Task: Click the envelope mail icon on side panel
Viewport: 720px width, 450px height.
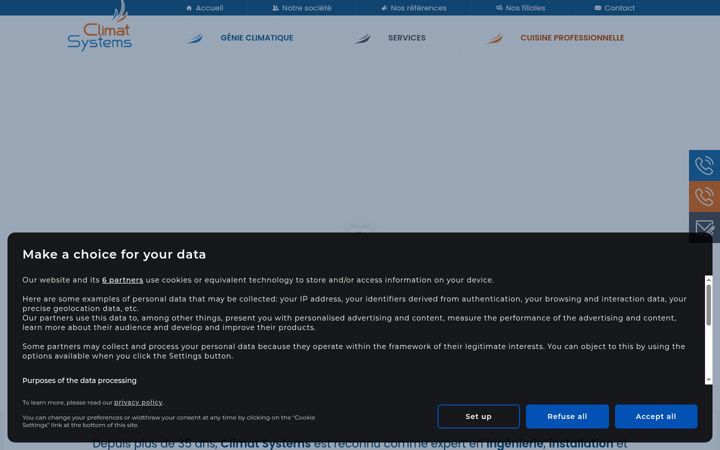Action: click(x=704, y=227)
